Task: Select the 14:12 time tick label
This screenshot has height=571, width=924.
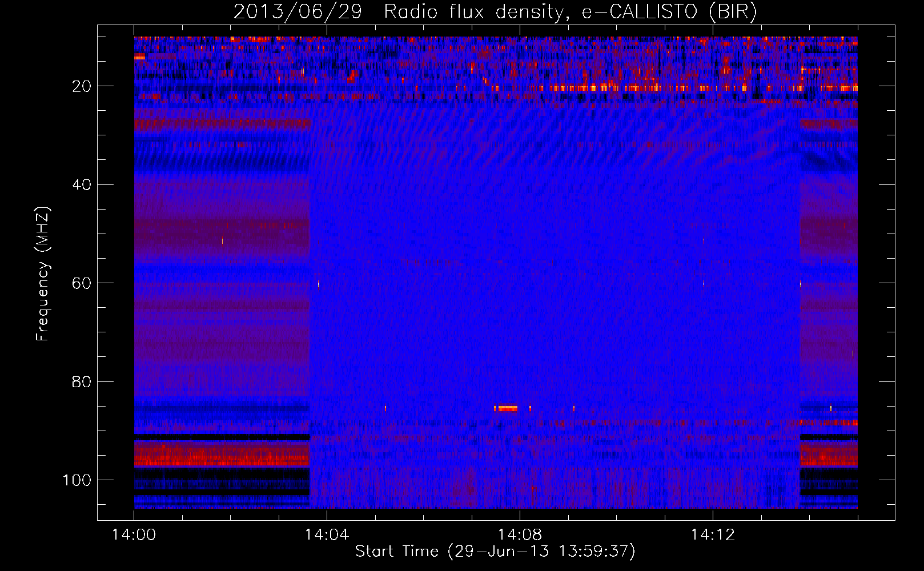Action: click(x=713, y=535)
